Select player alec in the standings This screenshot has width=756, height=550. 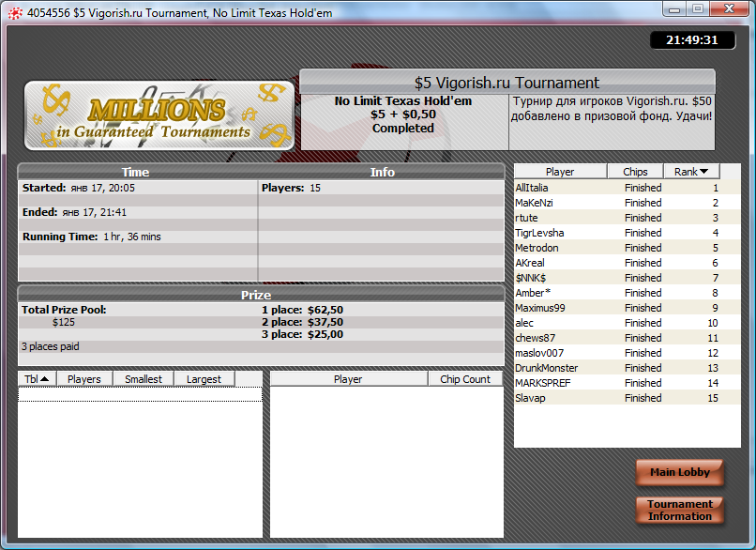(x=627, y=323)
